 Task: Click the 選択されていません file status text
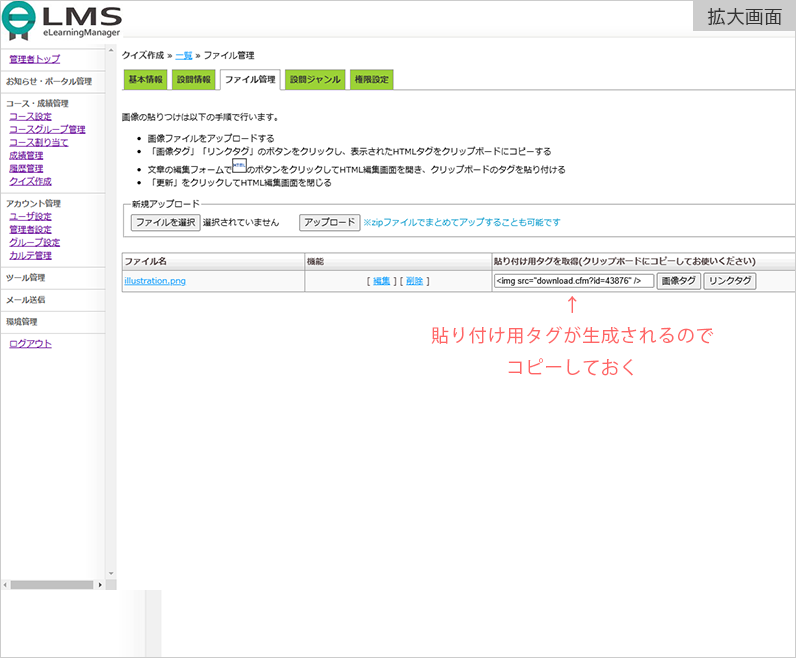point(241,222)
